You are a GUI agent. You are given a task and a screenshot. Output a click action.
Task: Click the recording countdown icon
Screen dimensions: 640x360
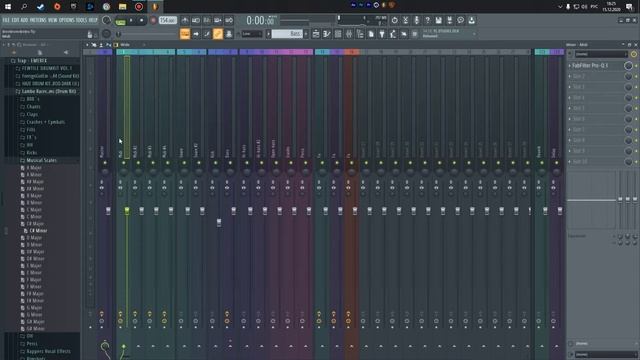(207, 20)
